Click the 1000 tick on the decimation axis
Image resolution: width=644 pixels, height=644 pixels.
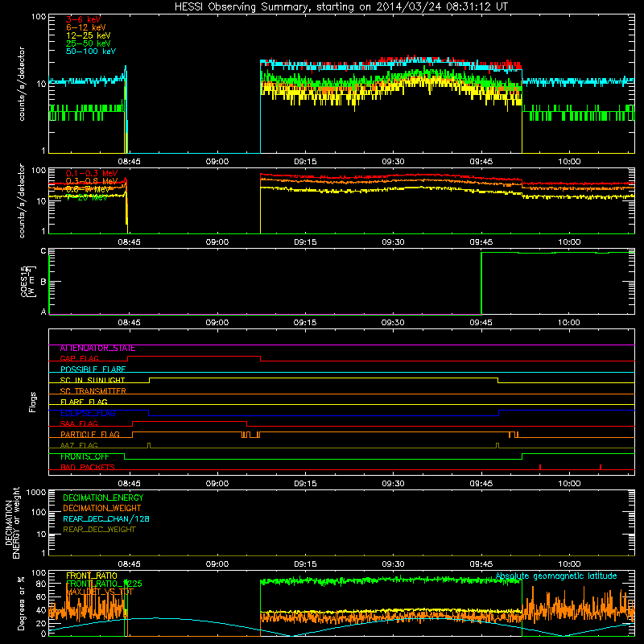pyautogui.click(x=36, y=493)
